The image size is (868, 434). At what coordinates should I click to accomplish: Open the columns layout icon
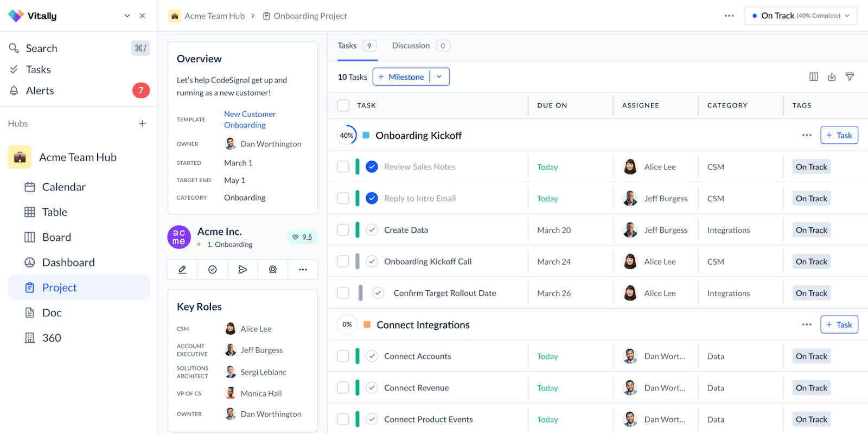coord(814,76)
